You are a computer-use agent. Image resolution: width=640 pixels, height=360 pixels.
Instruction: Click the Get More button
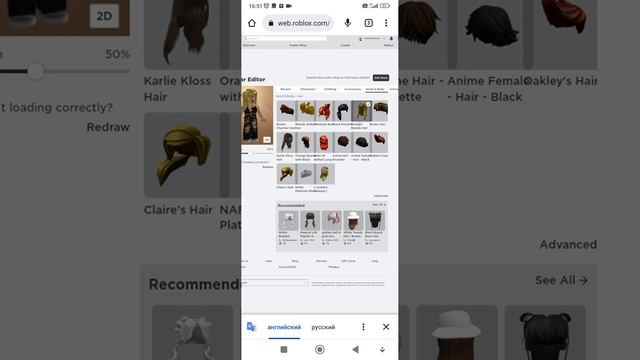click(x=381, y=78)
